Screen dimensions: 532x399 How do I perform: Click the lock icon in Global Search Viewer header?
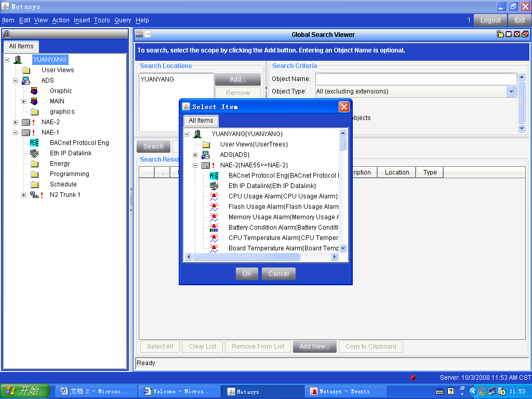tap(500, 34)
